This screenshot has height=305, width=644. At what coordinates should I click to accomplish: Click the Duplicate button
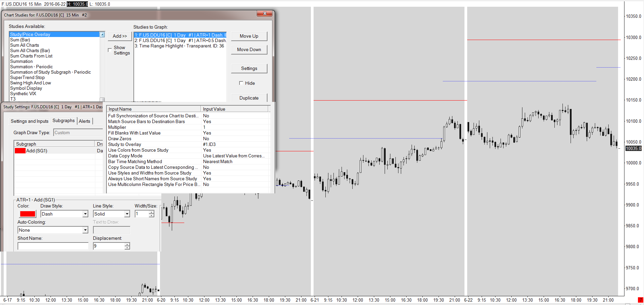click(249, 98)
